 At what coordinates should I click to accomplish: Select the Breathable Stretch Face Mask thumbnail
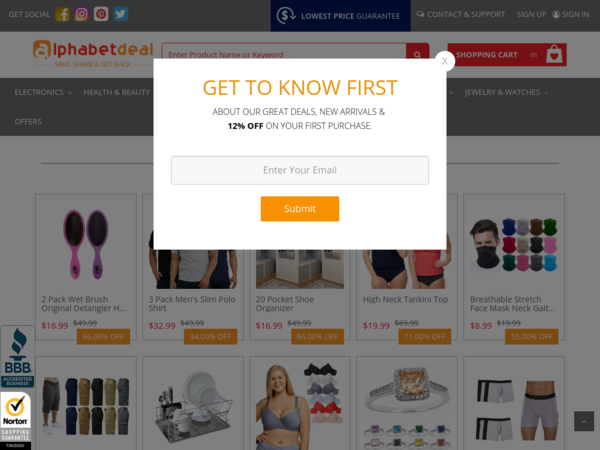(x=514, y=245)
